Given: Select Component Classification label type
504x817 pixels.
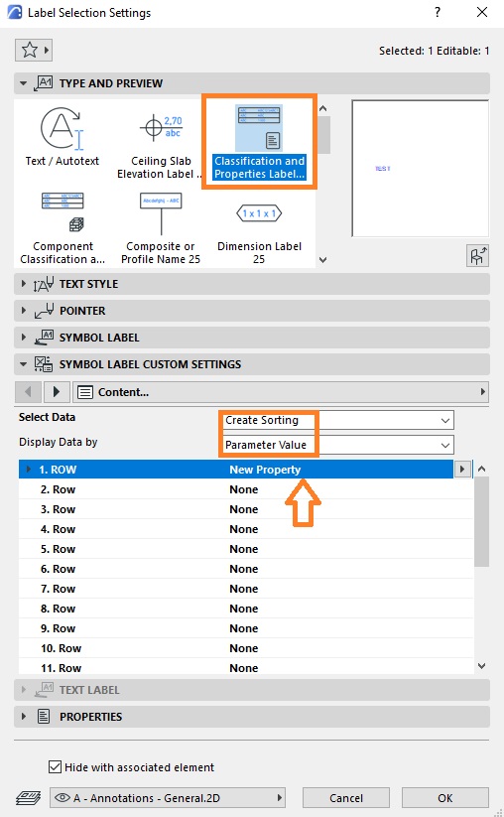Looking at the screenshot, I should point(63,227).
